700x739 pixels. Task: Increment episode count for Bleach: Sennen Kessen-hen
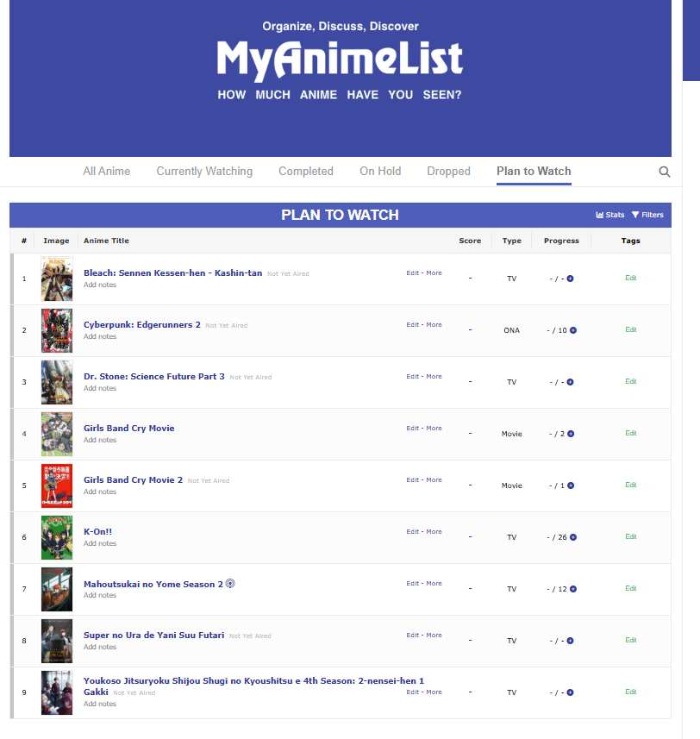click(570, 279)
